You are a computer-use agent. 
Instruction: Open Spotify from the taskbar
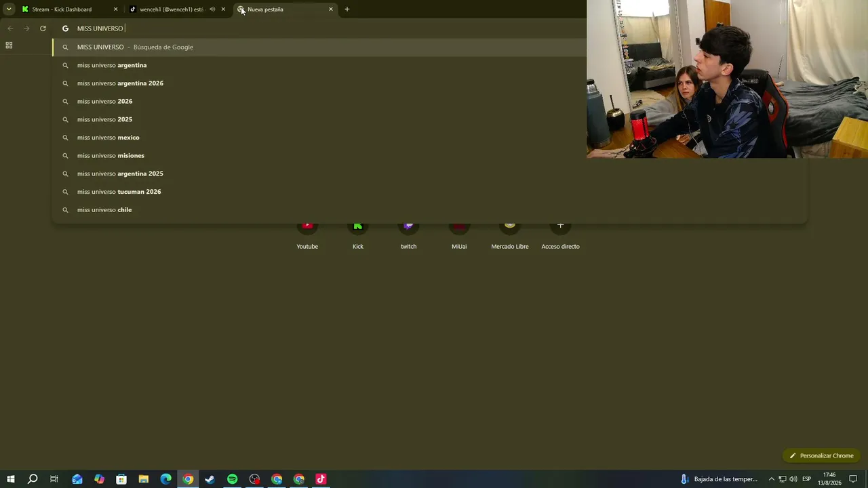coord(233,479)
